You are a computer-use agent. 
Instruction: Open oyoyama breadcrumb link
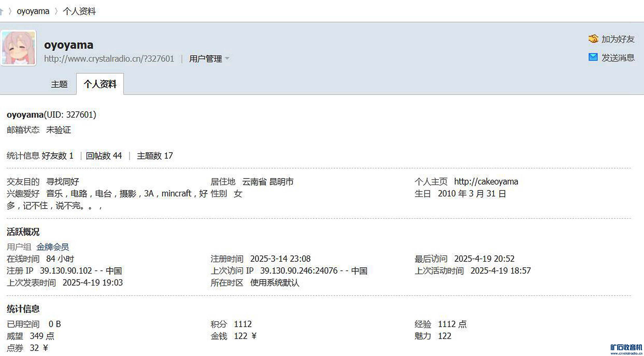click(33, 11)
